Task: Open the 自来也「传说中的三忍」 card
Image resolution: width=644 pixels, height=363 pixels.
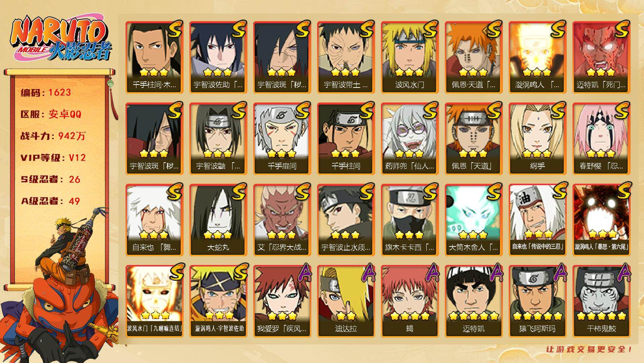Action: 537,220
